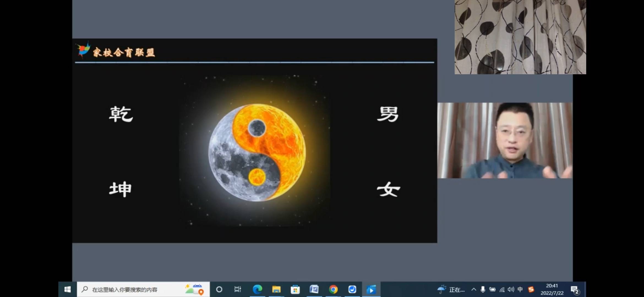The width and height of the screenshot is (644, 297).
Task: Open Cortana circle icon
Action: click(219, 289)
